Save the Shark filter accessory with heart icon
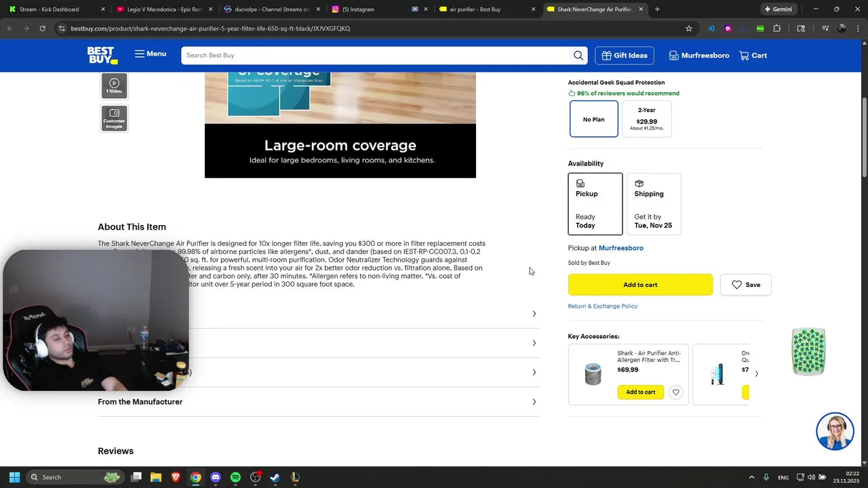868x488 pixels. tap(675, 392)
